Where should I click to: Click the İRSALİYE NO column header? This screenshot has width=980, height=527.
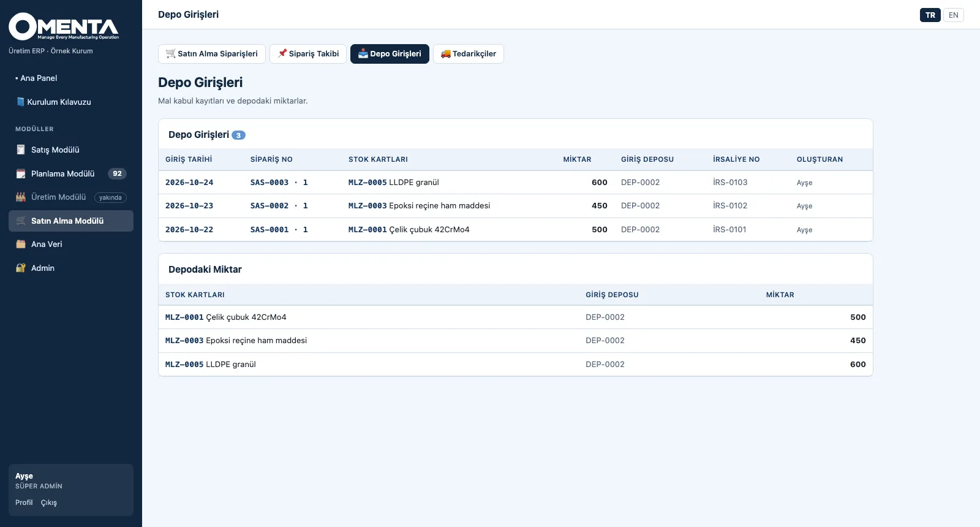tap(736, 159)
